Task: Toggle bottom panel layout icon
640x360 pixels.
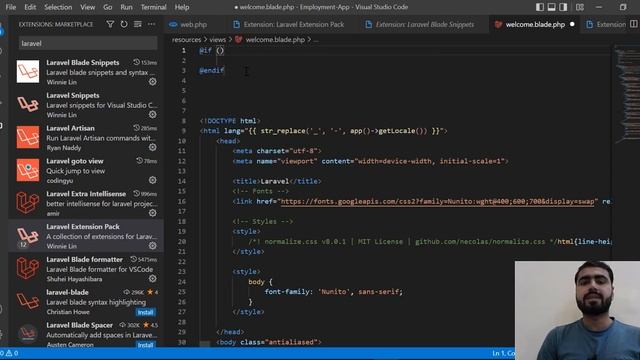Action: pos(551,7)
